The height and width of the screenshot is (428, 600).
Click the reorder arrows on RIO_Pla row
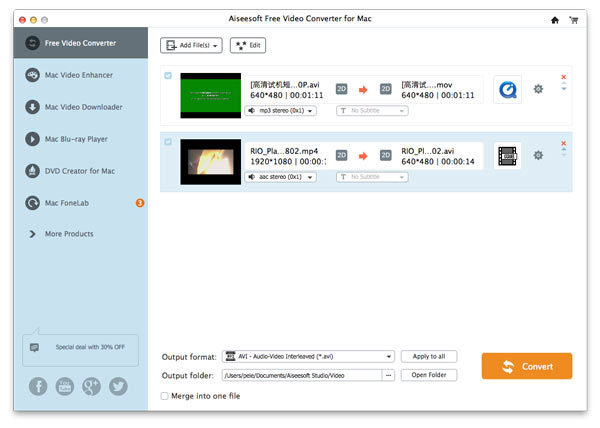pos(564,152)
